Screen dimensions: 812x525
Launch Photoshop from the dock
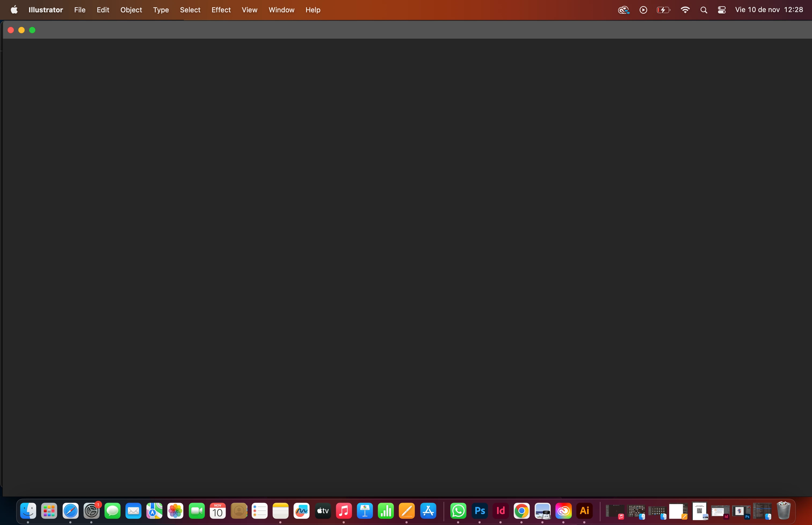[x=480, y=511]
